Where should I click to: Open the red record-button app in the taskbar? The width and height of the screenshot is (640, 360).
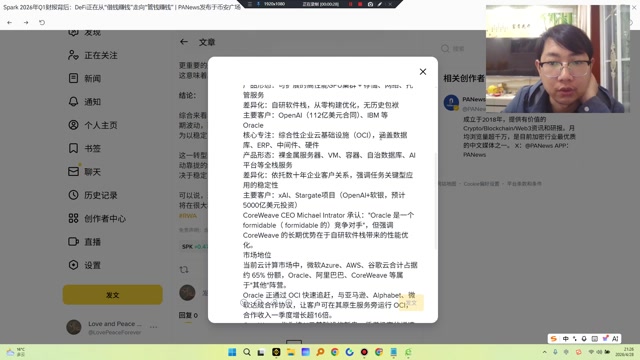[364, 352]
